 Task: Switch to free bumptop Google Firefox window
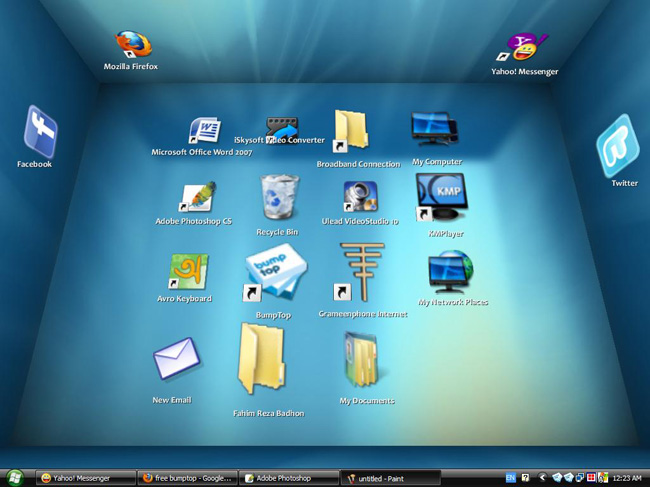click(187, 478)
